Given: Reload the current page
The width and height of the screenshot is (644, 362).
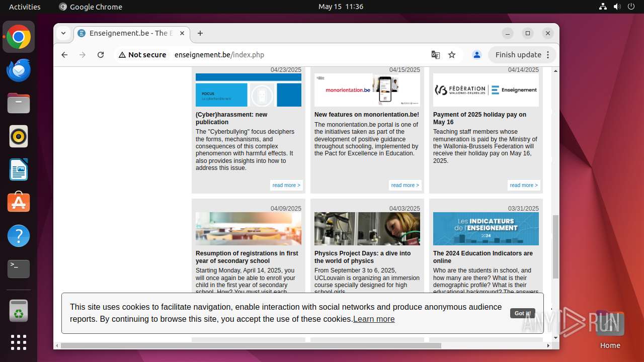Looking at the screenshot, I should click(101, 55).
